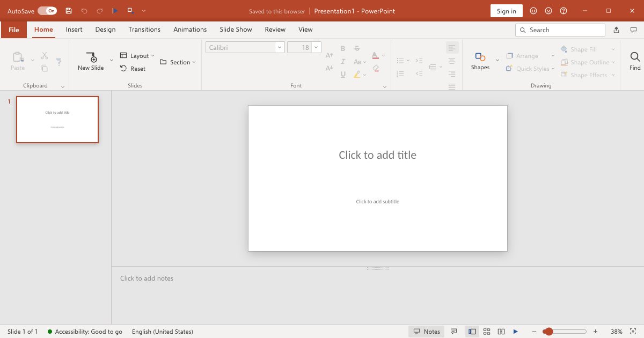644x338 pixels.
Task: Open the Section dropdown
Action: (x=178, y=62)
